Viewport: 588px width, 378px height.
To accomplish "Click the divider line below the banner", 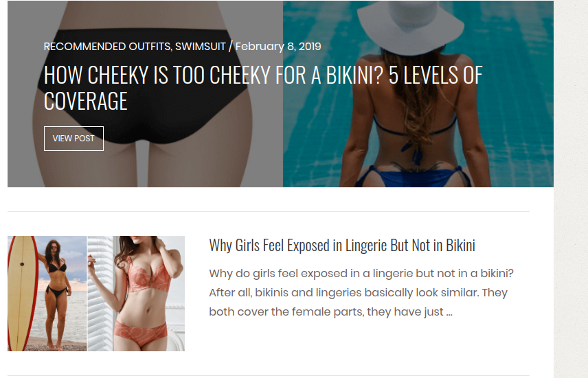I will 269,212.
